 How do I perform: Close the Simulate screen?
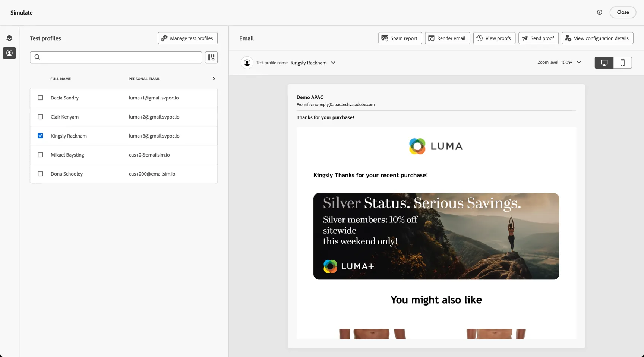pyautogui.click(x=623, y=12)
